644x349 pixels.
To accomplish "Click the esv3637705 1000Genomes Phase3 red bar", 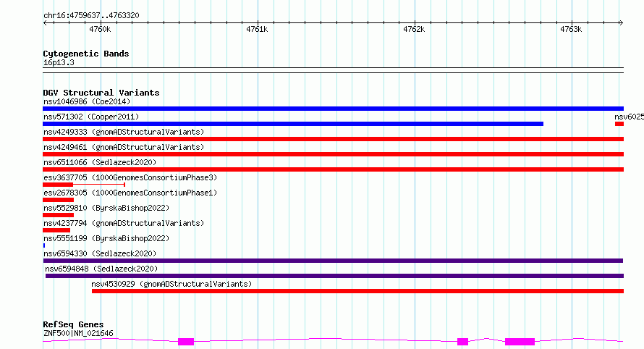I will [x=58, y=185].
